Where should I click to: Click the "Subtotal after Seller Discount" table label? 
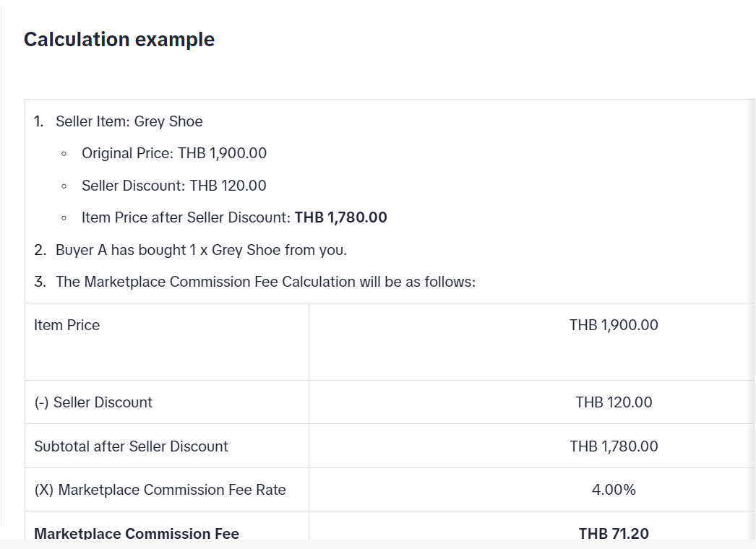pyautogui.click(x=131, y=446)
